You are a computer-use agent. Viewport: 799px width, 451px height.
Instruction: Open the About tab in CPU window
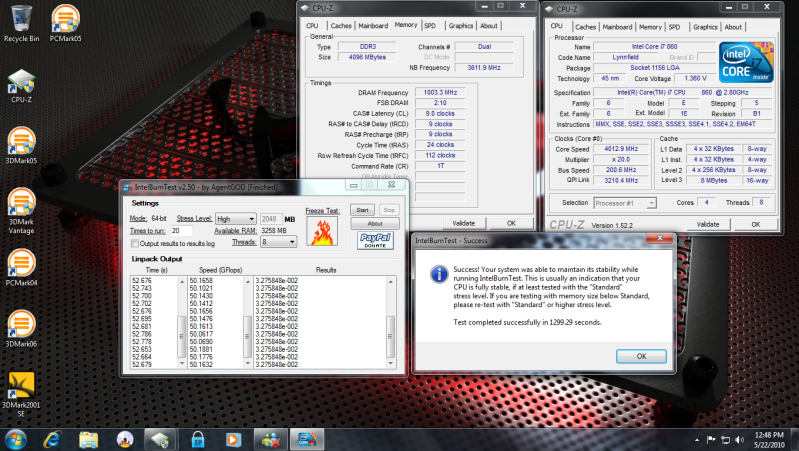[x=733, y=27]
